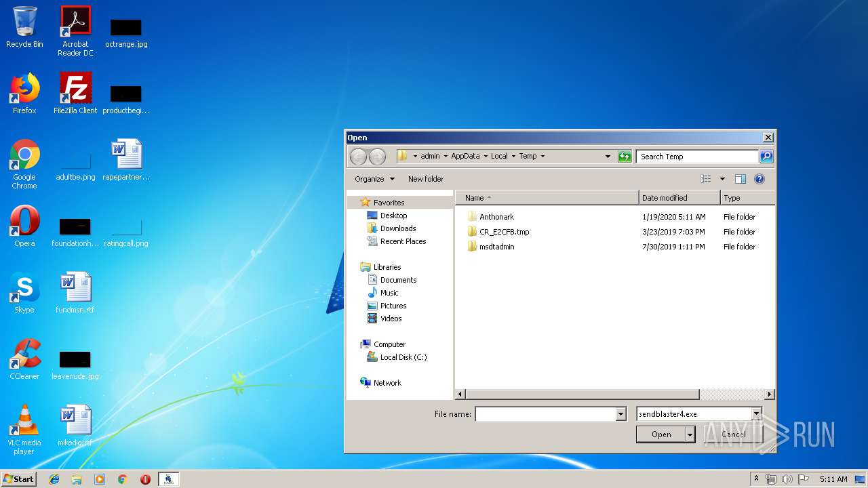This screenshot has height=488, width=868.
Task: Open Windows Explorer from the taskbar
Action: [x=77, y=479]
